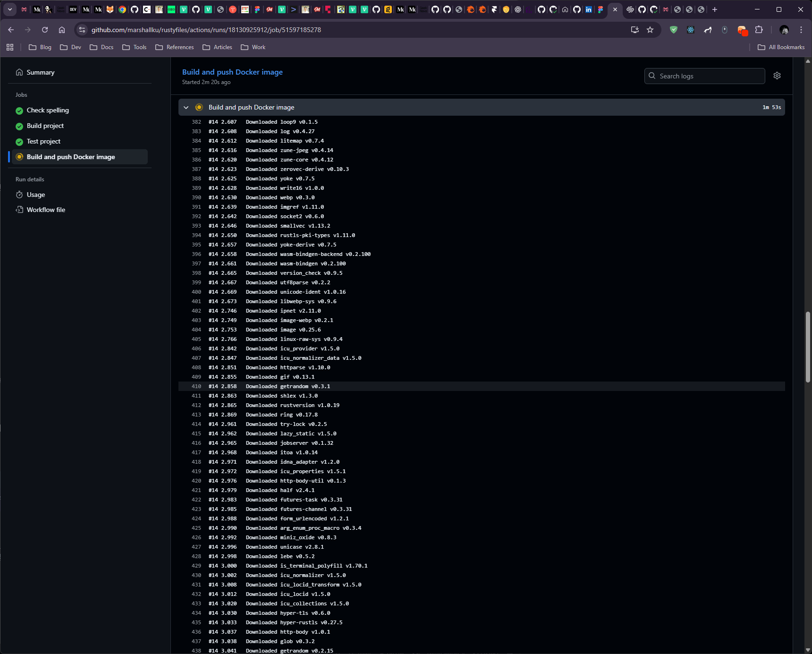
Task: Open the All Bookmarks folder
Action: 781,47
